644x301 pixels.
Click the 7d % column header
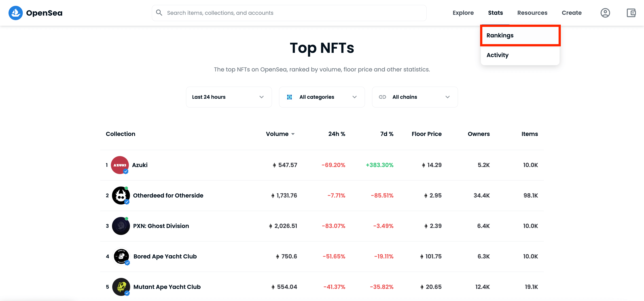(387, 134)
